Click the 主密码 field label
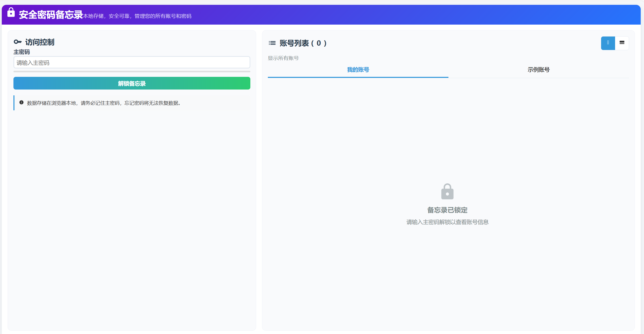The width and height of the screenshot is (644, 334). tap(22, 52)
